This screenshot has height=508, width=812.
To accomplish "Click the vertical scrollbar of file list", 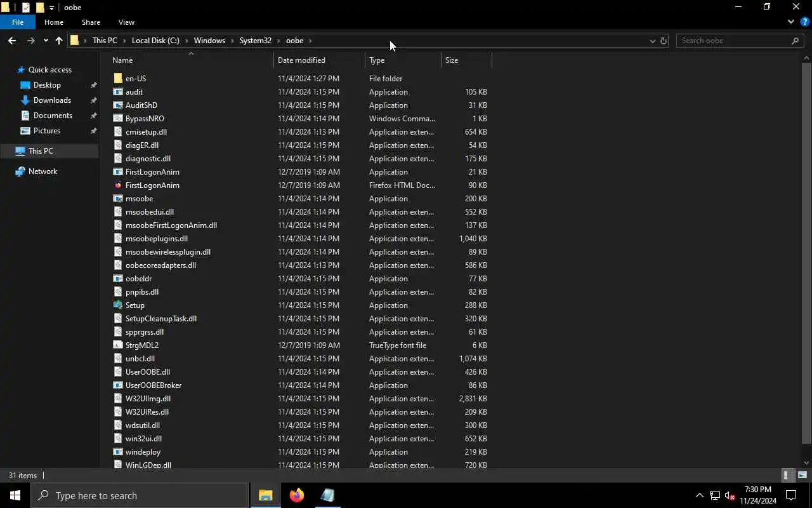I will [807, 253].
